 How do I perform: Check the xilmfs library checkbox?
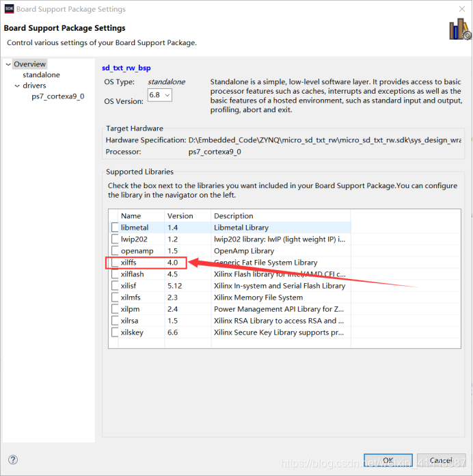(x=115, y=297)
